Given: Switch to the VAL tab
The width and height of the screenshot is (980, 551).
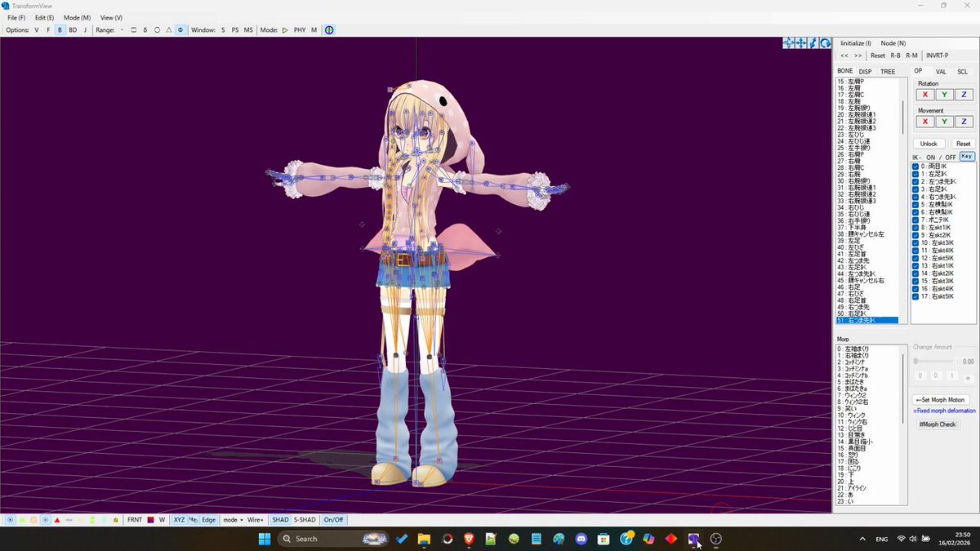Looking at the screenshot, I should (941, 72).
